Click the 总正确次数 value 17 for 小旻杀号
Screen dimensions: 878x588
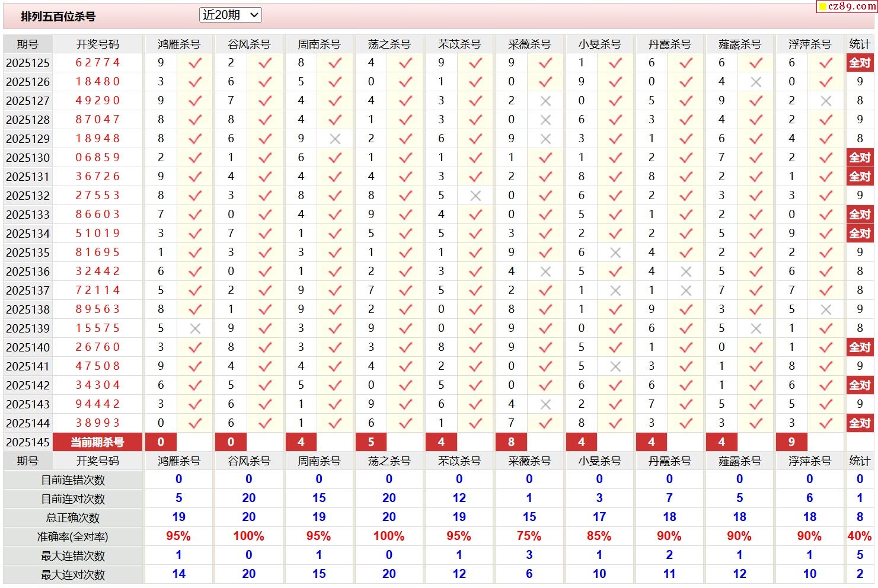(x=599, y=517)
